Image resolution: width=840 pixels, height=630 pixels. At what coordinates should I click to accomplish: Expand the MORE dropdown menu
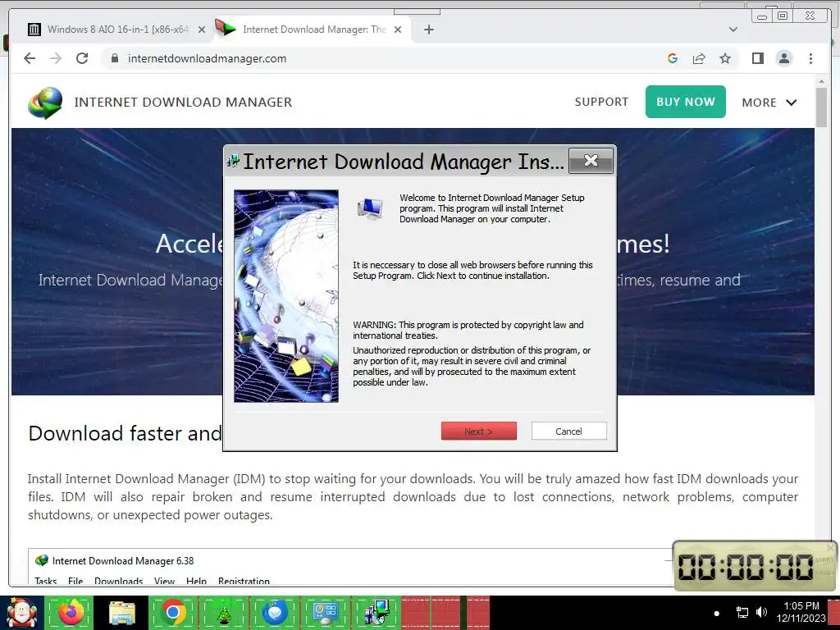[x=769, y=103]
